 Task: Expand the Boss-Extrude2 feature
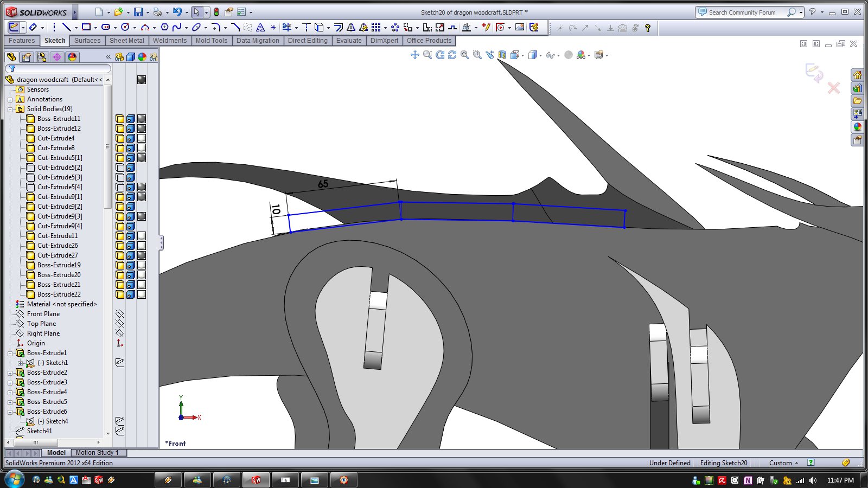[x=10, y=373]
